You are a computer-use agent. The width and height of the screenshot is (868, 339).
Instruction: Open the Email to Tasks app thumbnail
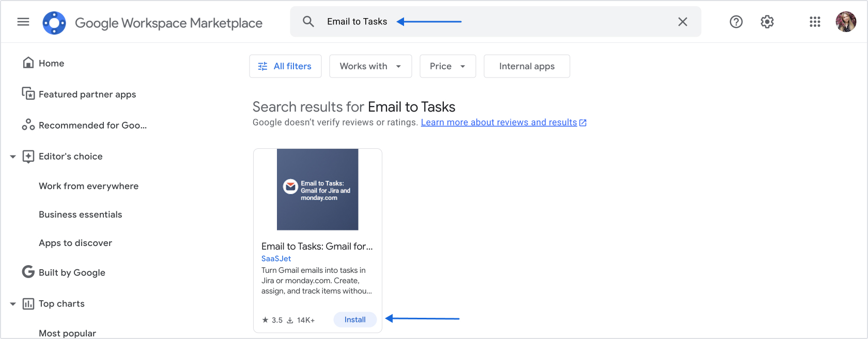tap(317, 190)
